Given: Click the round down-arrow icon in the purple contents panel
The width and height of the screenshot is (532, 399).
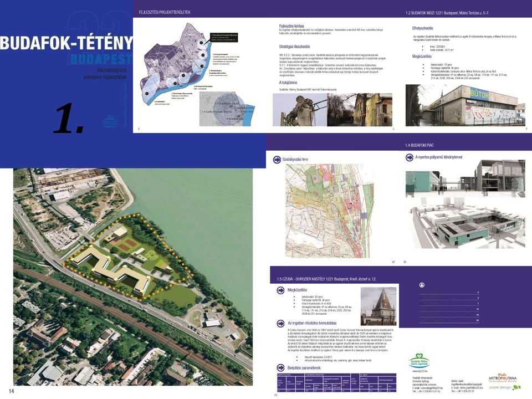Looking at the screenshot, I should pyautogui.click(x=422, y=285).
